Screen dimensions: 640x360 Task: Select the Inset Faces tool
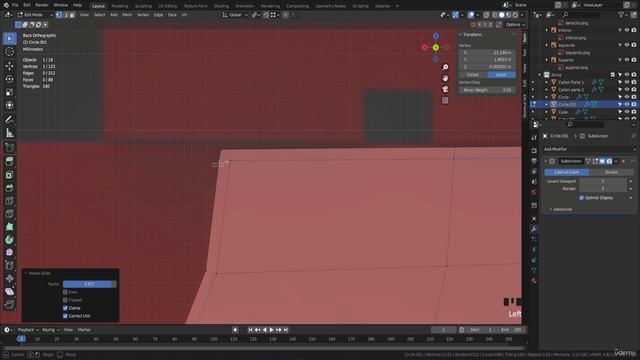9,175
